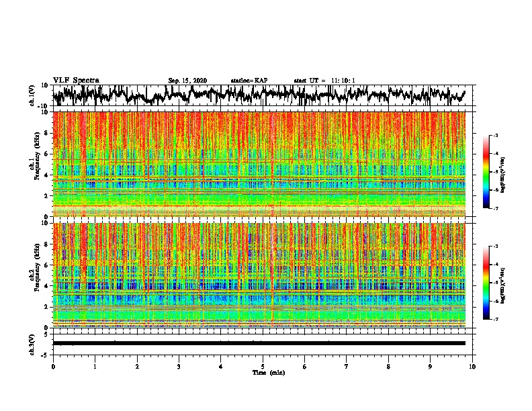The image size is (532, 411).
Task: Click the "2" minute tick on the time axis
Action: tap(137, 367)
